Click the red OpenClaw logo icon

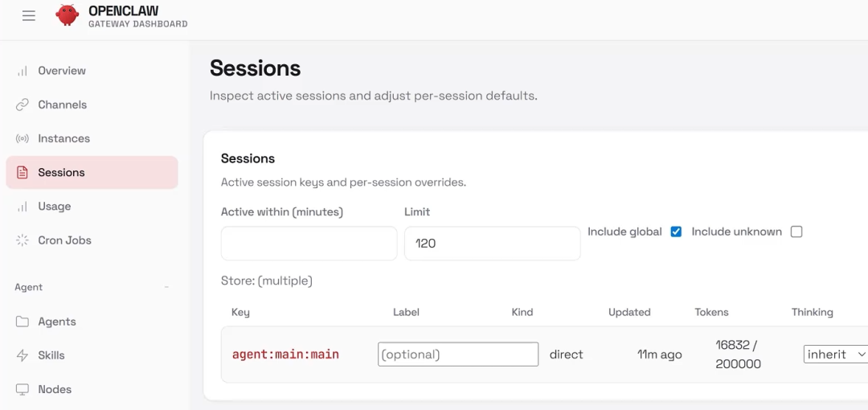pyautogui.click(x=68, y=15)
